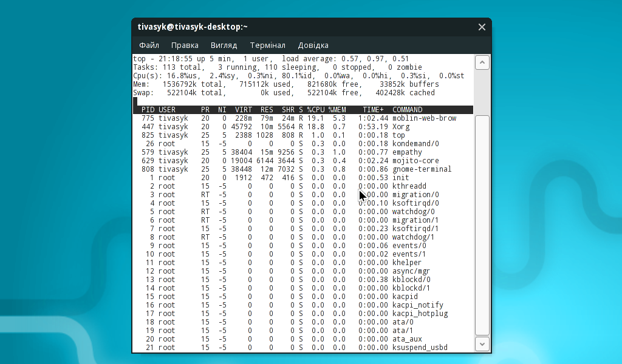This screenshot has height=364, width=622.
Task: Open the Правка menu
Action: click(185, 45)
